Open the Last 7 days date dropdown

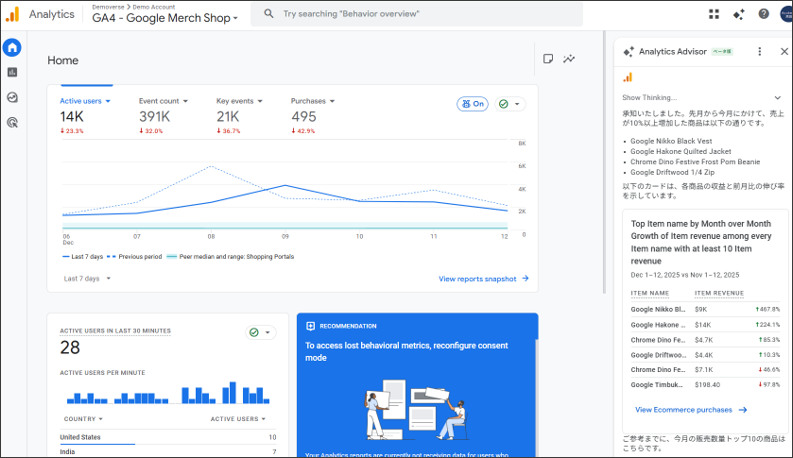pos(87,278)
